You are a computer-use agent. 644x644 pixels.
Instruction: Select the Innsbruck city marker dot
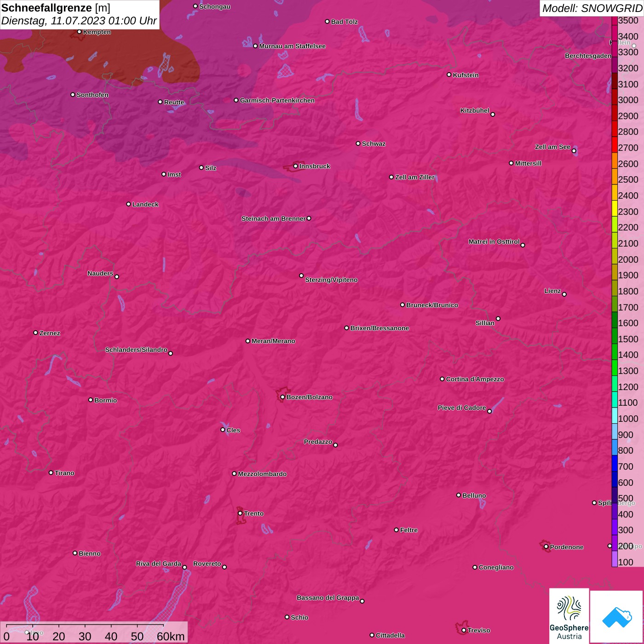[x=296, y=166]
